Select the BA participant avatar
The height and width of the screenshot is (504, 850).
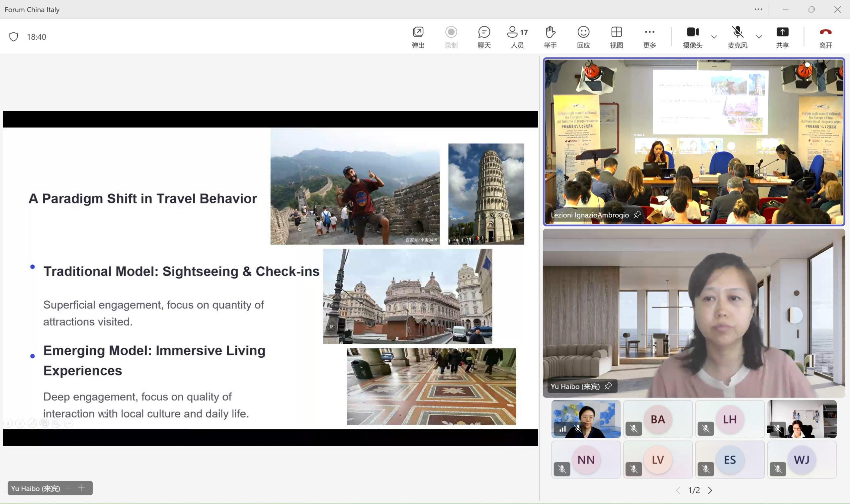[658, 419]
